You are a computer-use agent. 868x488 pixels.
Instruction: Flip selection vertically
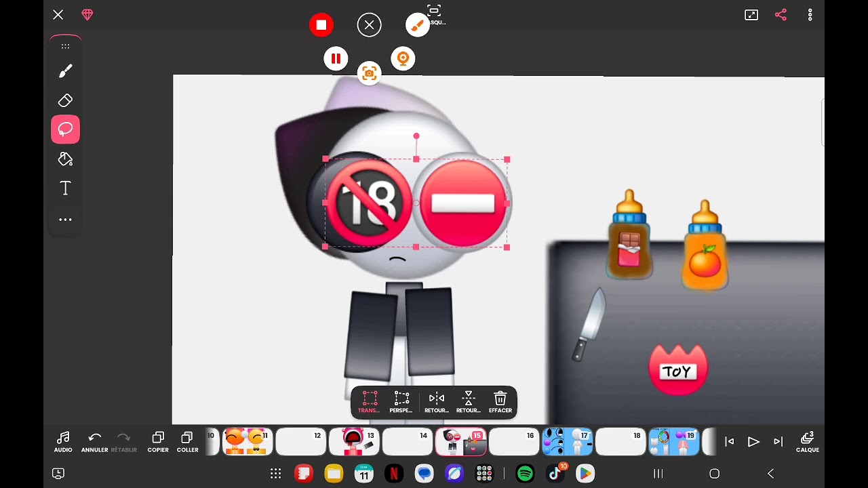click(x=468, y=401)
